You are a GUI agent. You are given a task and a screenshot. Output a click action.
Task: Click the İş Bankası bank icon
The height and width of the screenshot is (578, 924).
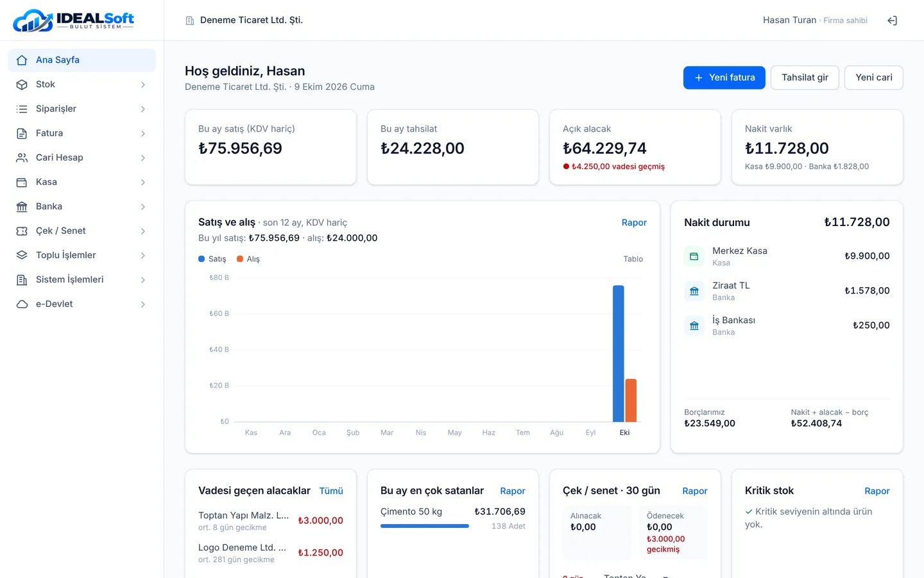pos(694,326)
